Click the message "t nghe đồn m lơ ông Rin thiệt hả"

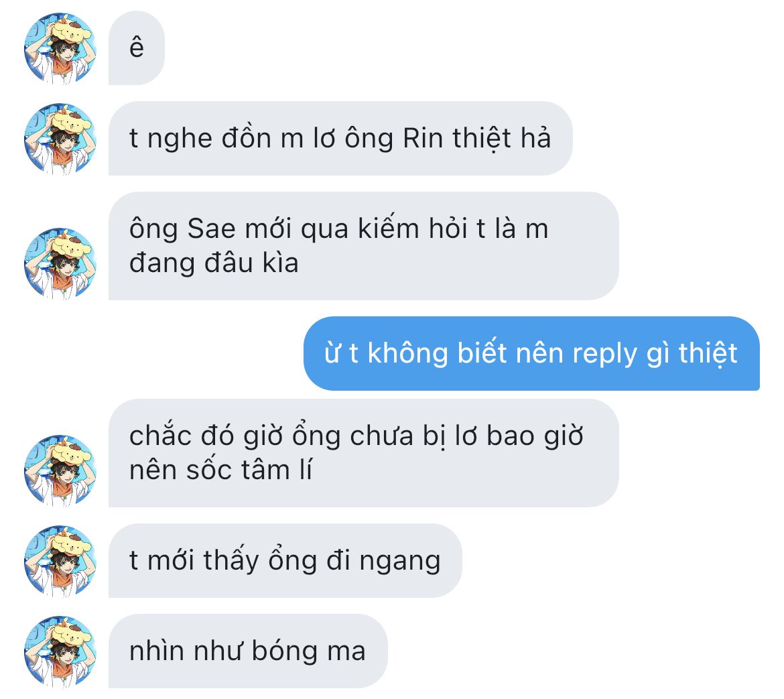click(340, 139)
